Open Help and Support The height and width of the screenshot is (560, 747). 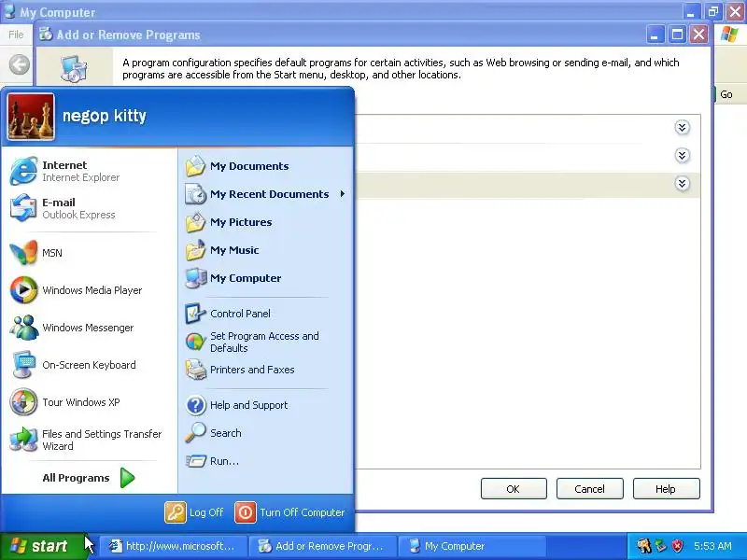pos(266,405)
